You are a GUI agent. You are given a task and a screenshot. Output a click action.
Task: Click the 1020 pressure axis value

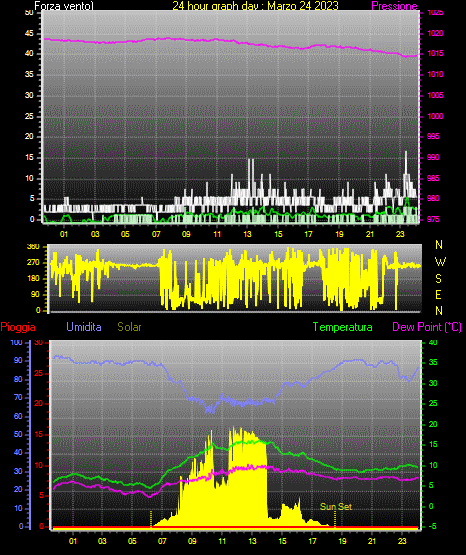tap(435, 33)
